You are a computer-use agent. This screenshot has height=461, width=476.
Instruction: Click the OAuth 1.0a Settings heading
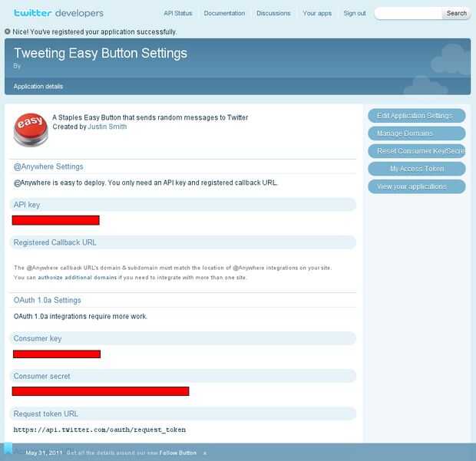click(48, 300)
